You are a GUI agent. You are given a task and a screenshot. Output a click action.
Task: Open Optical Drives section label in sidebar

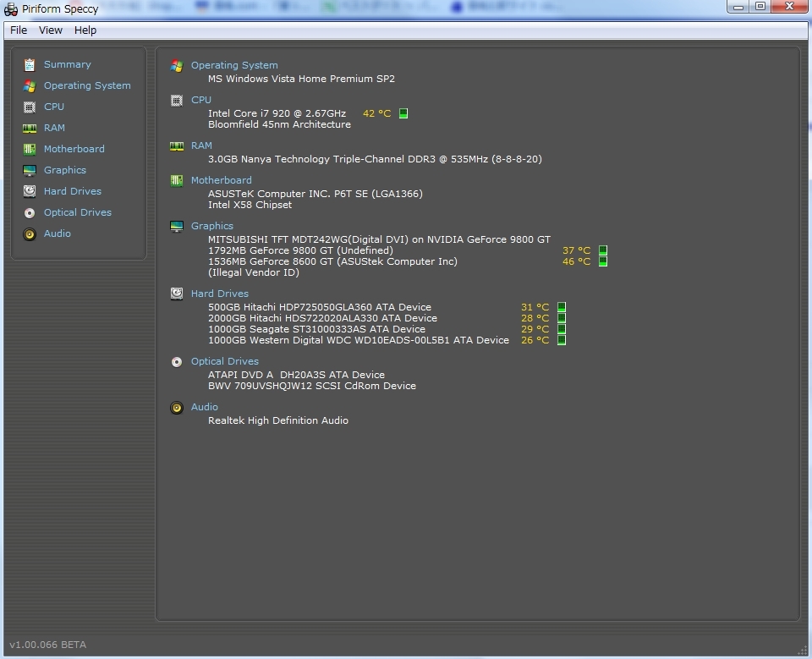tap(78, 212)
